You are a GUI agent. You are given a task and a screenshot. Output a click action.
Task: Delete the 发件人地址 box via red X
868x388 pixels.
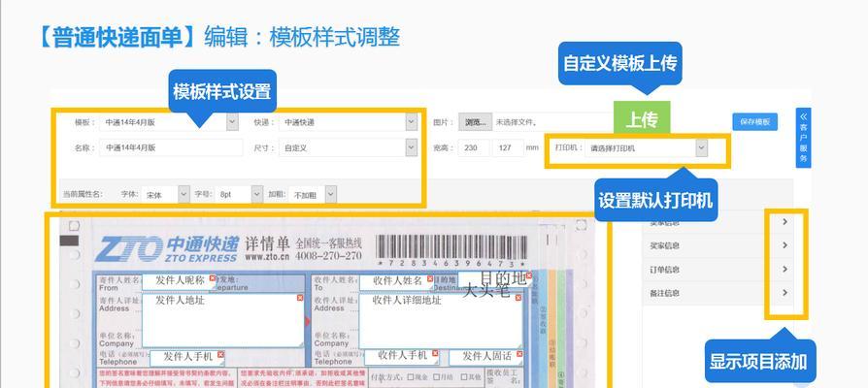[300, 298]
